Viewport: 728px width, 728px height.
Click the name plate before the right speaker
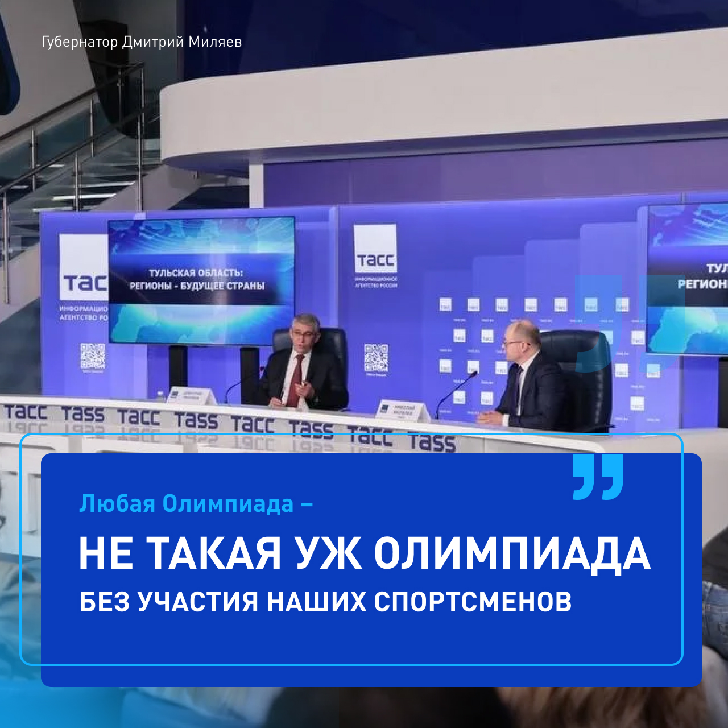click(x=403, y=411)
